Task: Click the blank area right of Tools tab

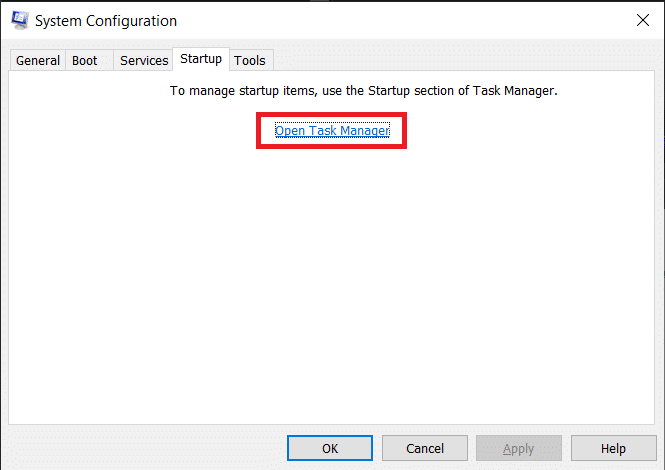Action: (450, 60)
